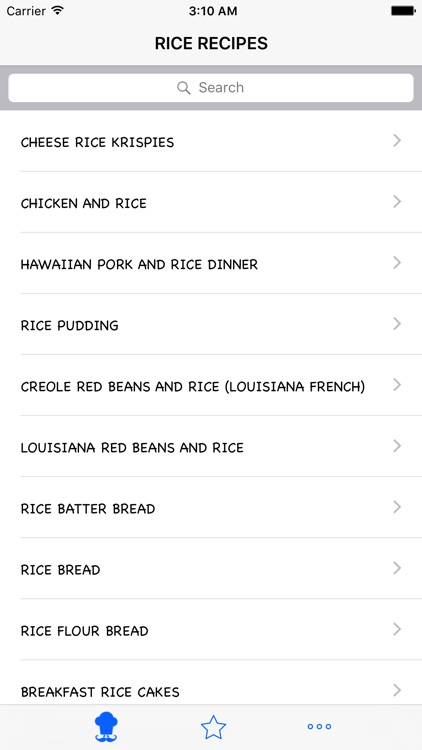Tap the Wi-Fi icon in status bar
Image resolution: width=422 pixels, height=750 pixels.
(58, 11)
